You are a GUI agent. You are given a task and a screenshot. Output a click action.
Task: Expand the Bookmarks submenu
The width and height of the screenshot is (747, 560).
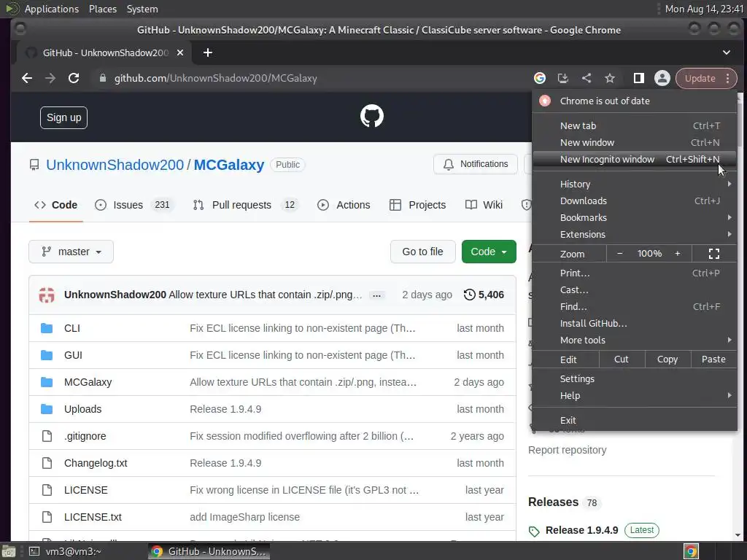[634, 217]
